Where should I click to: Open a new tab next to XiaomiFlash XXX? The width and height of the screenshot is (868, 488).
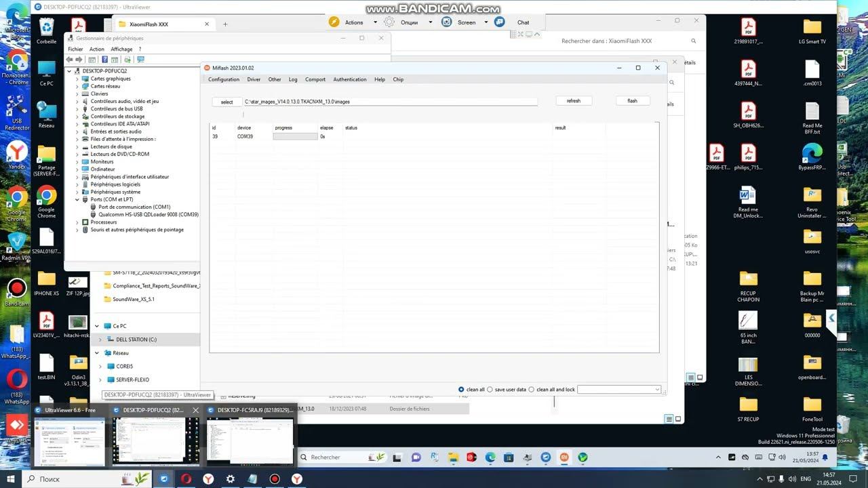(225, 24)
